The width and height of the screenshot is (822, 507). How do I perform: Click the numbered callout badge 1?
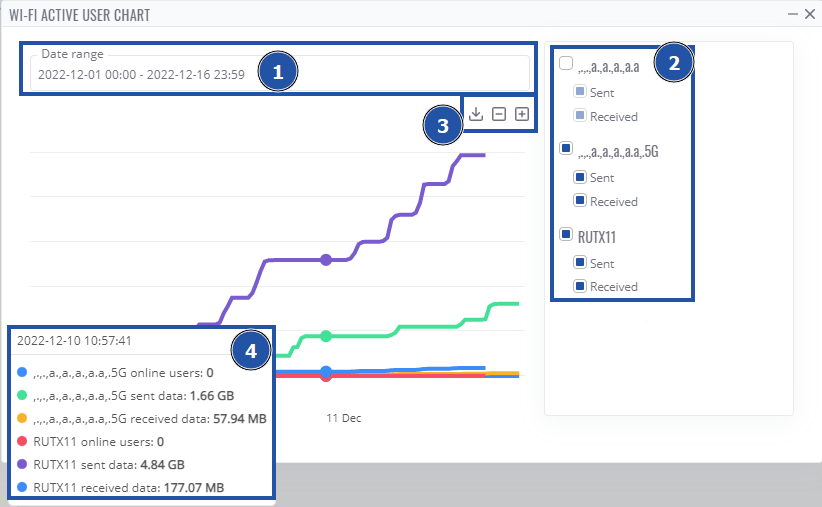279,72
